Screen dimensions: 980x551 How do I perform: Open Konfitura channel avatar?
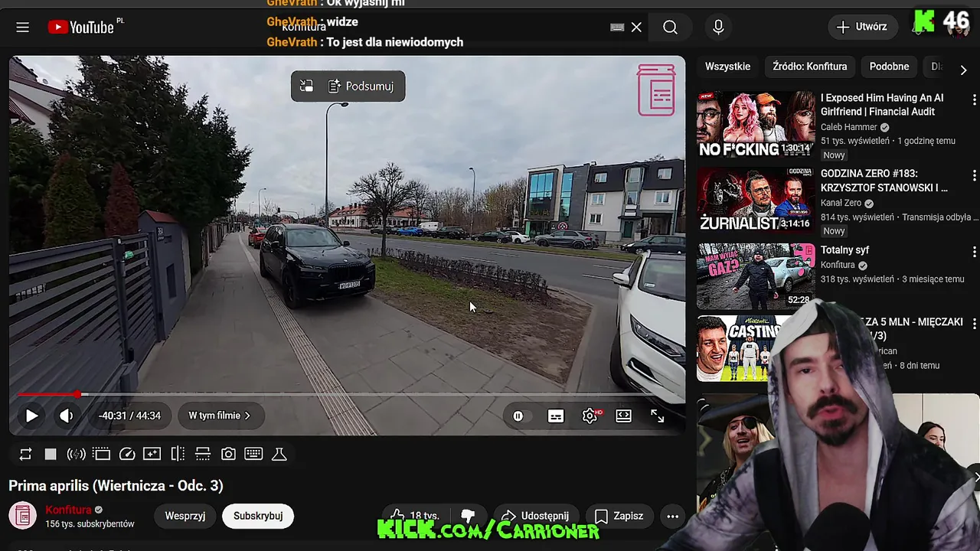point(23,516)
